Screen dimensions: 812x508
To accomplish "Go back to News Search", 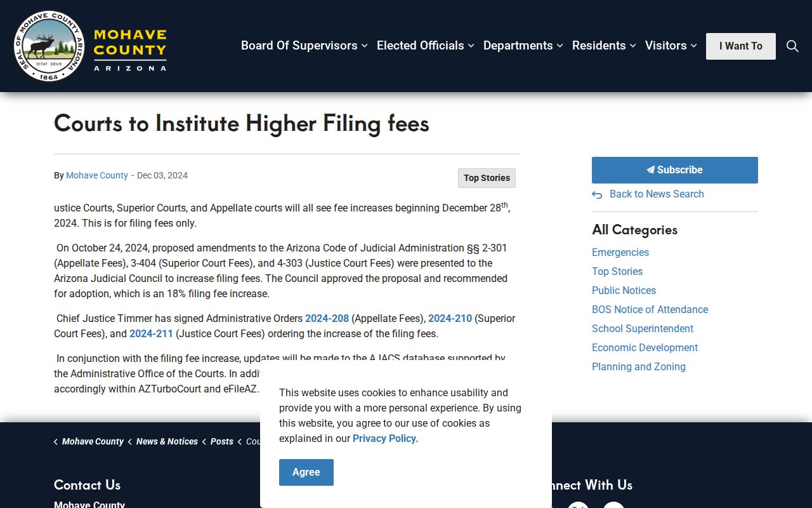I will [x=657, y=194].
